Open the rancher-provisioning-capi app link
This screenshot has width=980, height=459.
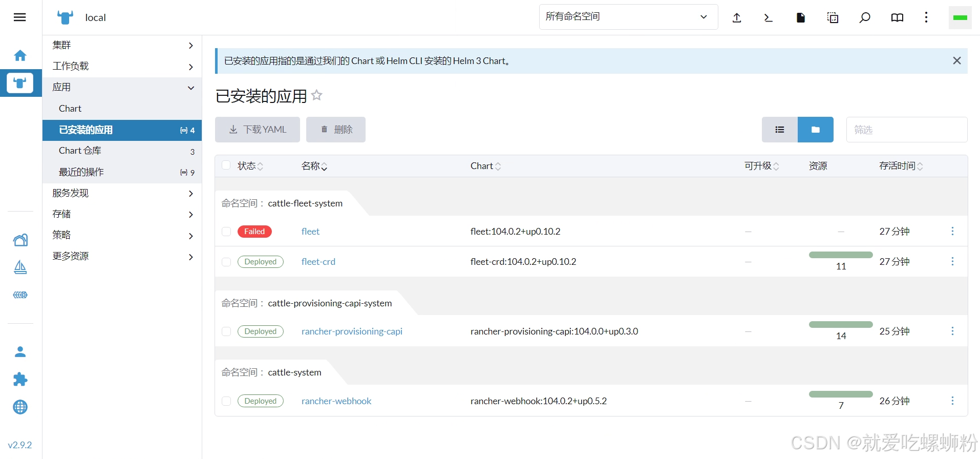(x=352, y=331)
